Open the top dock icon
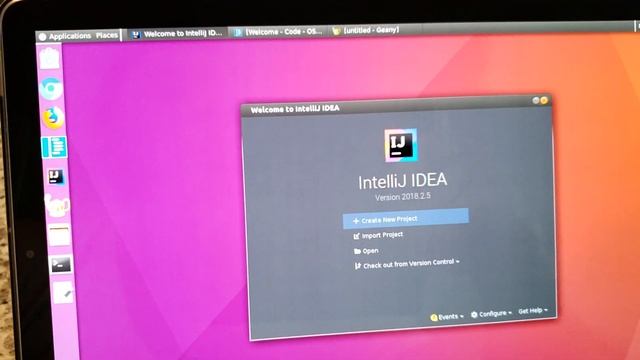Viewport: 640px width, 360px height. (x=49, y=58)
